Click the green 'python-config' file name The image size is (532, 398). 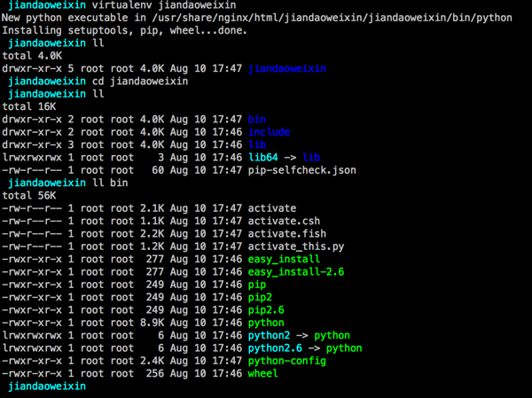(287, 361)
